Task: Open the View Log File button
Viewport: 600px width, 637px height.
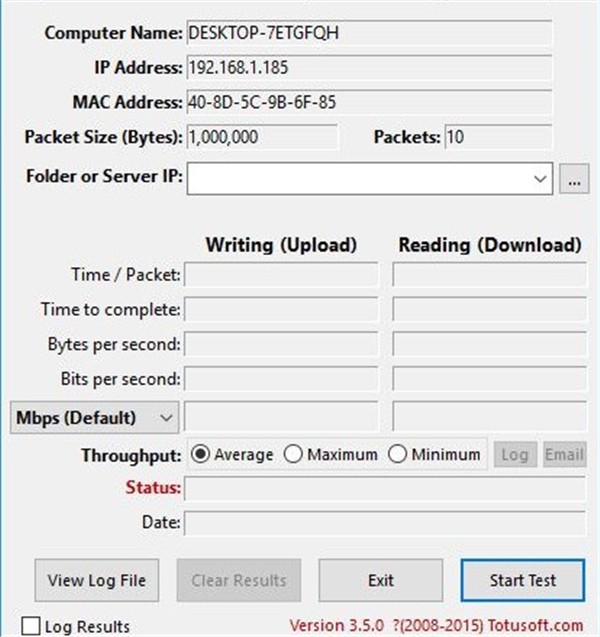Action: (97, 580)
